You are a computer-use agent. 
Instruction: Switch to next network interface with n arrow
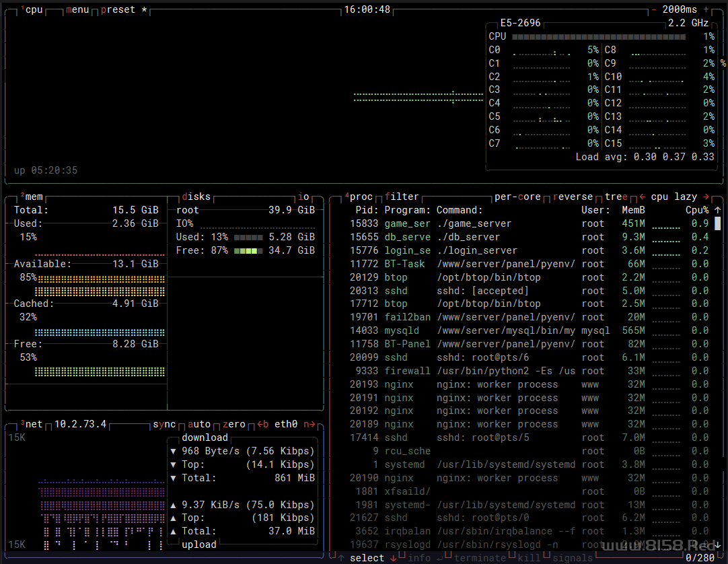tap(309, 424)
